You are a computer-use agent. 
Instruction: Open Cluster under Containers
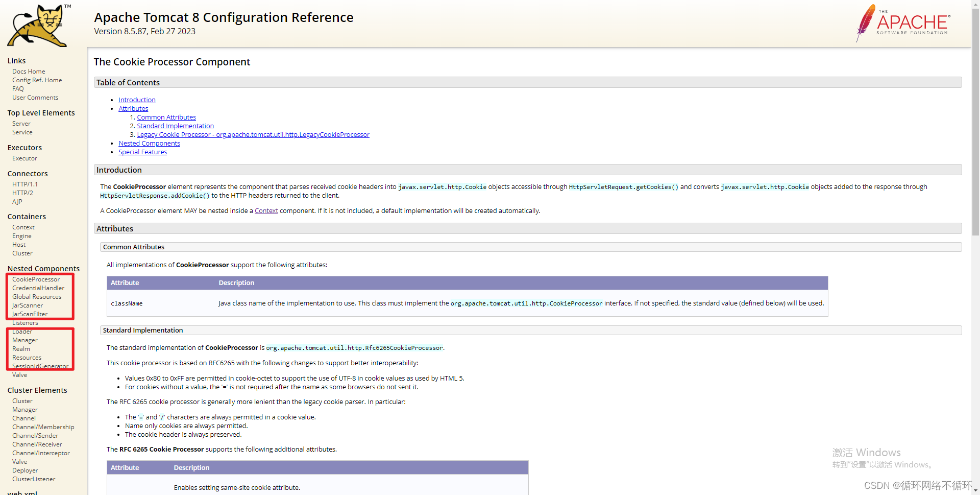[x=22, y=253]
